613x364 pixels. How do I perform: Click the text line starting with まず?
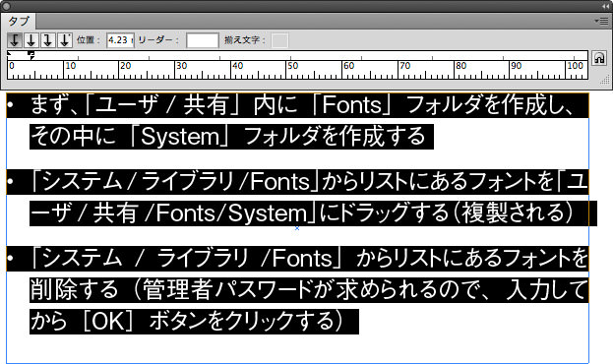pyautogui.click(x=297, y=105)
